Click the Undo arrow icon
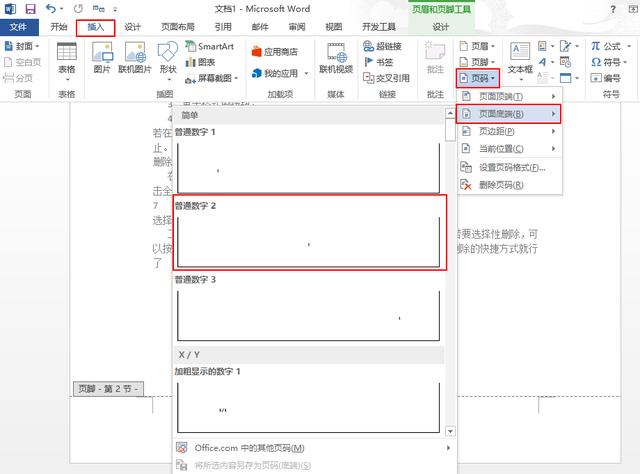The width and height of the screenshot is (640, 474). 51,9
